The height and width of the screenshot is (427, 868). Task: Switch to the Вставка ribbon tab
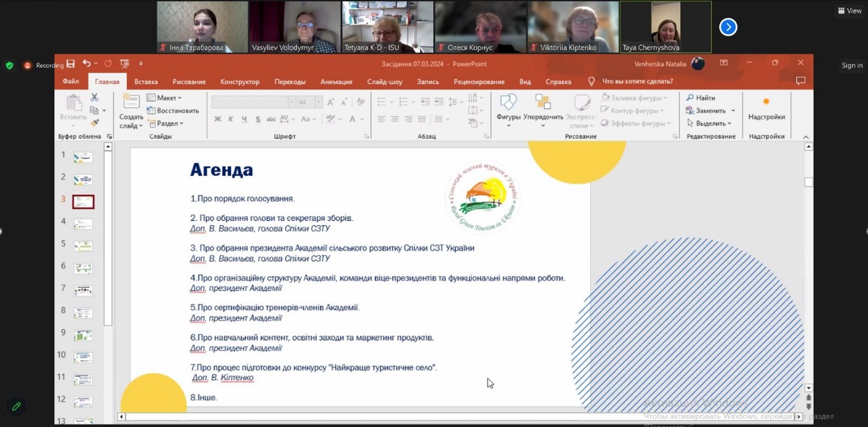(x=146, y=82)
